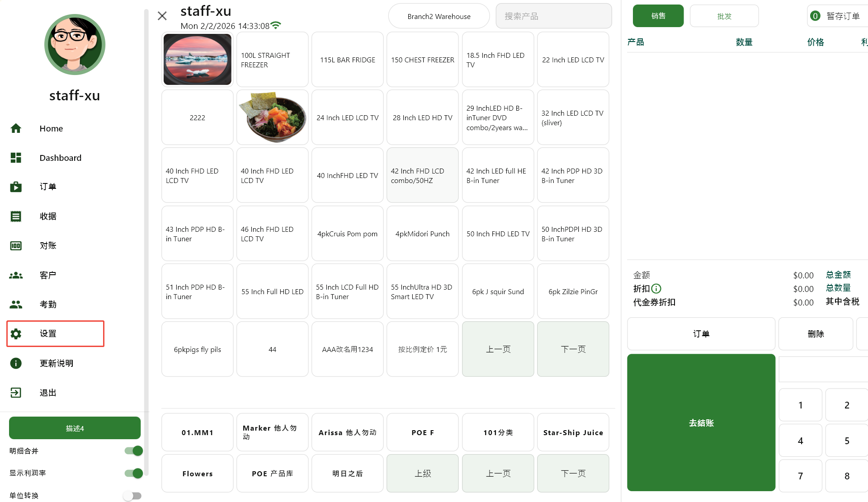Open 收据 receipts list icon

pyautogui.click(x=16, y=216)
